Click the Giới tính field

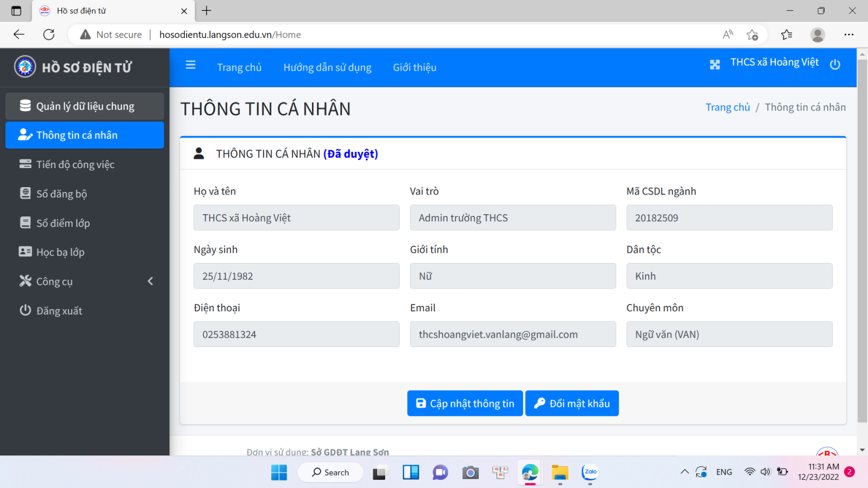[x=513, y=276]
